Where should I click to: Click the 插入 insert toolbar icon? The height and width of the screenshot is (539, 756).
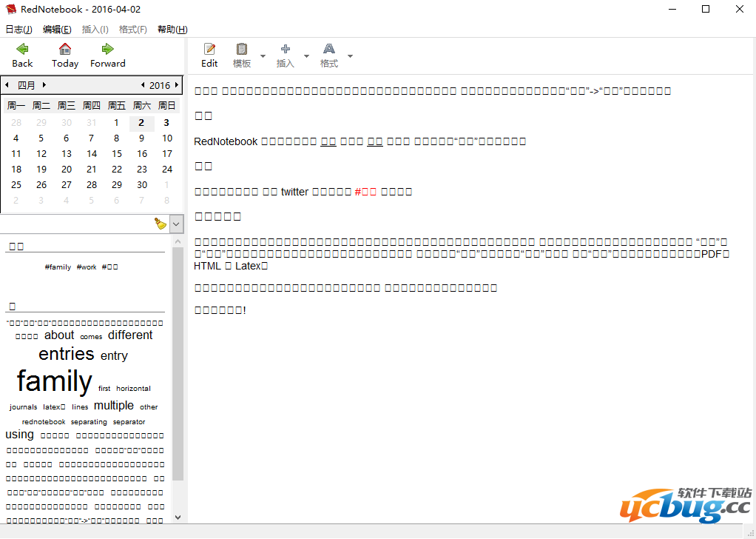[x=286, y=56]
